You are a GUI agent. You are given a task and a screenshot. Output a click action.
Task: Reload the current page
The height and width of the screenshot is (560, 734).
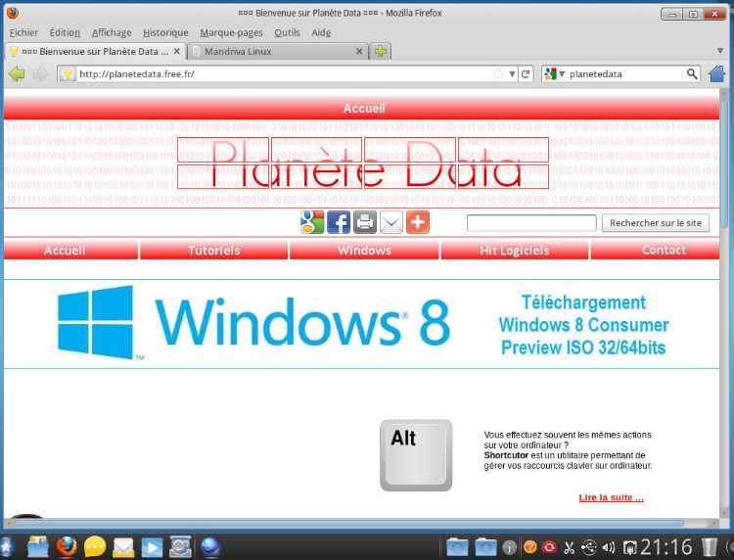526,74
